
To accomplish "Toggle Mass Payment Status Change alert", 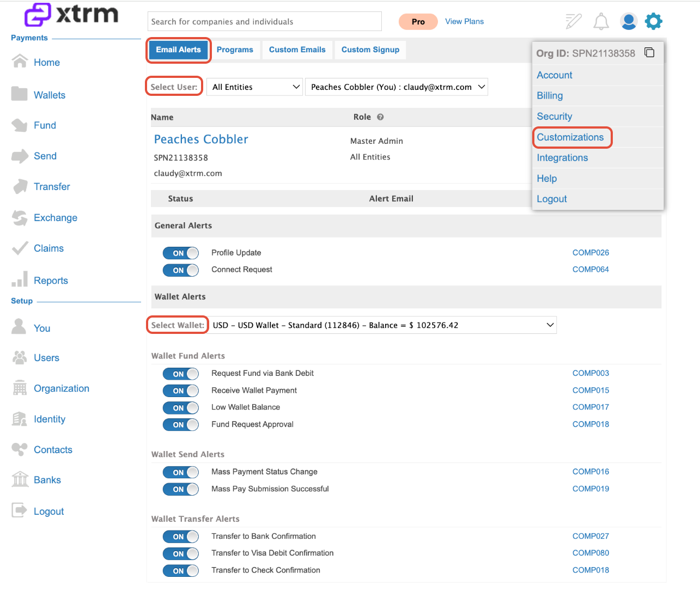I will pyautogui.click(x=181, y=473).
